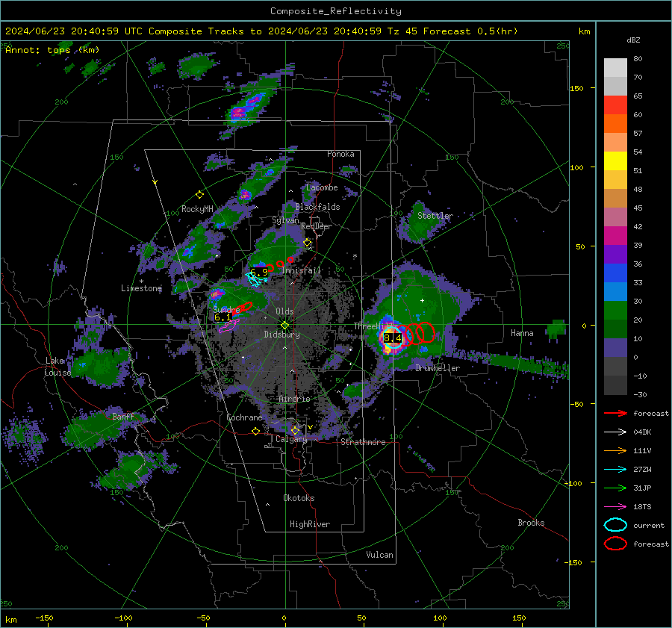Image resolution: width=672 pixels, height=628 pixels.
Task: Click the Annot: tops (km) label
Action: click(x=52, y=50)
